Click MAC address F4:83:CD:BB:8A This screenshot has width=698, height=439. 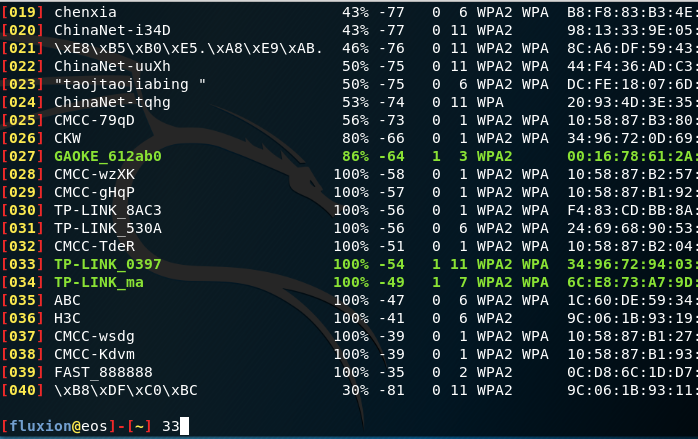[632, 210]
